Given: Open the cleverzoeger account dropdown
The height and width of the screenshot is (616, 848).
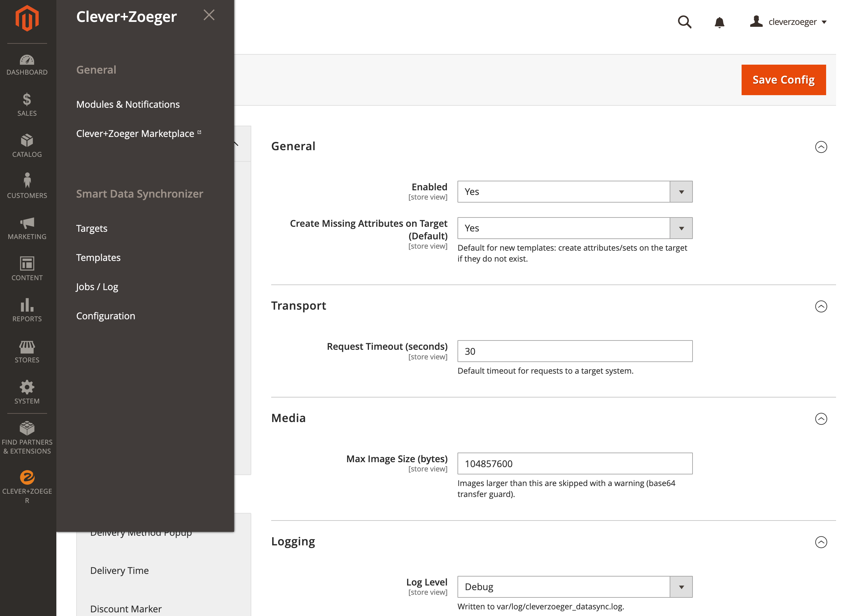Looking at the screenshot, I should 788,22.
